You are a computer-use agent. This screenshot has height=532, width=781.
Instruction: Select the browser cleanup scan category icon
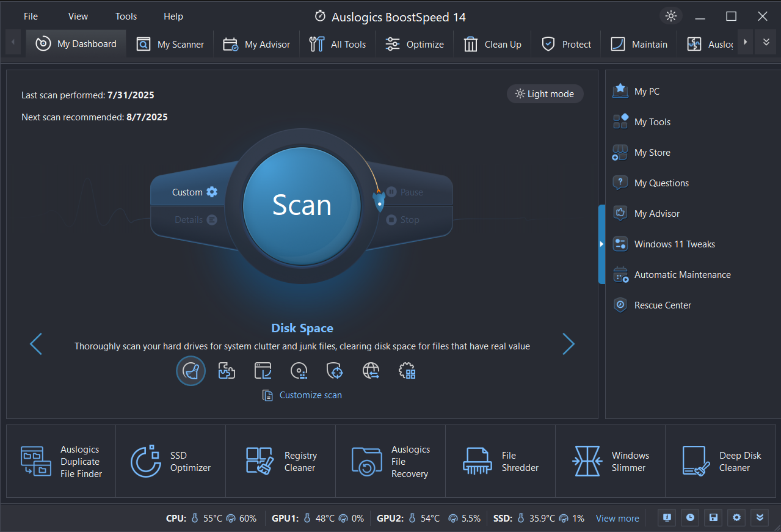click(x=263, y=371)
